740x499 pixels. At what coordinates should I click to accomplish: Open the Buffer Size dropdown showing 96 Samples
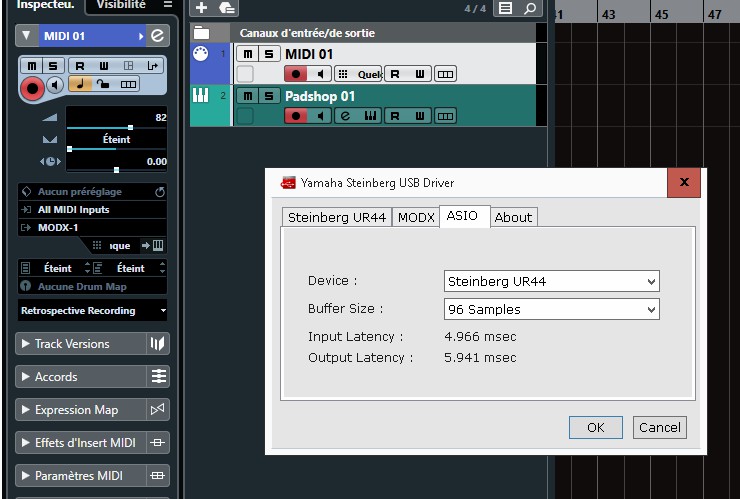(x=552, y=310)
